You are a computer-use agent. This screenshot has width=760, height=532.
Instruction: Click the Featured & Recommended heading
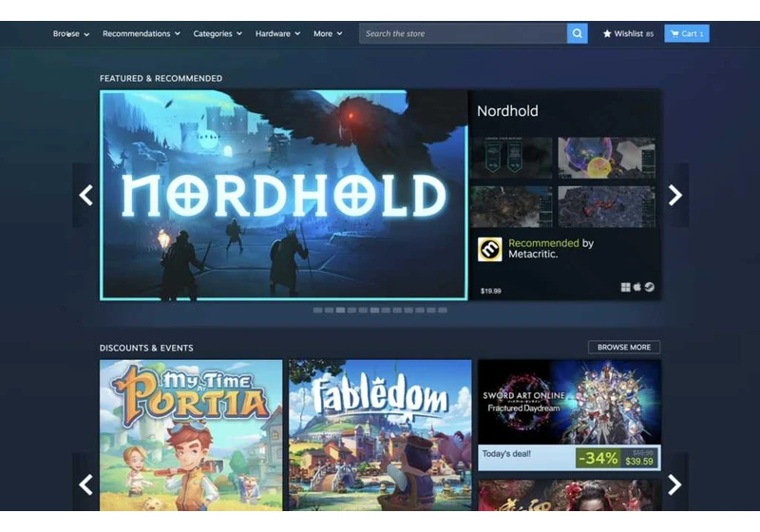(161, 79)
